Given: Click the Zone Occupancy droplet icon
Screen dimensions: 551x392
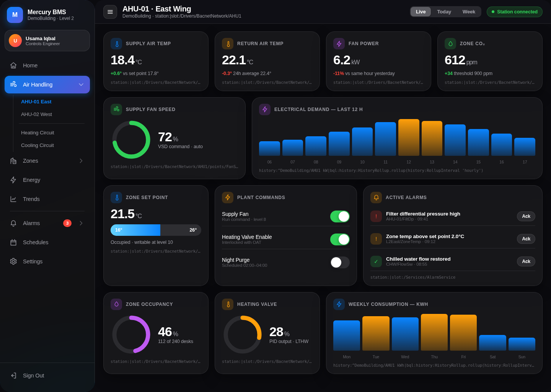Looking at the screenshot, I should coord(116,304).
